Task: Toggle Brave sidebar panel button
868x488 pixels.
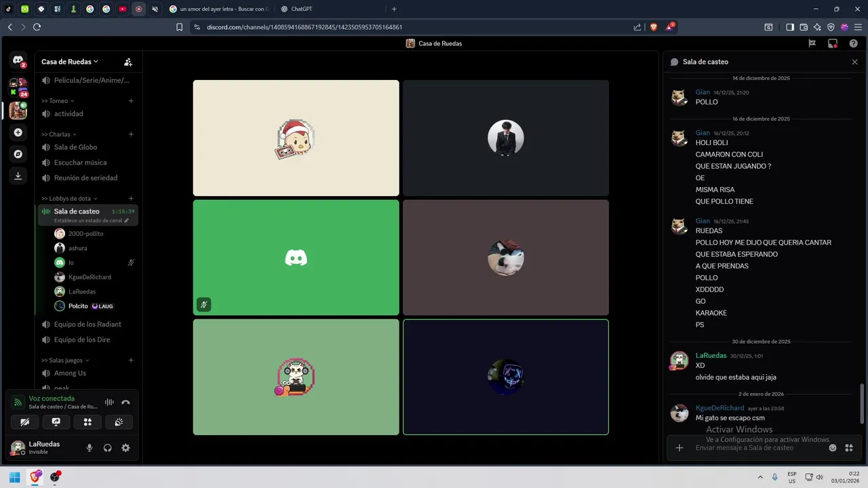Action: pos(790,27)
